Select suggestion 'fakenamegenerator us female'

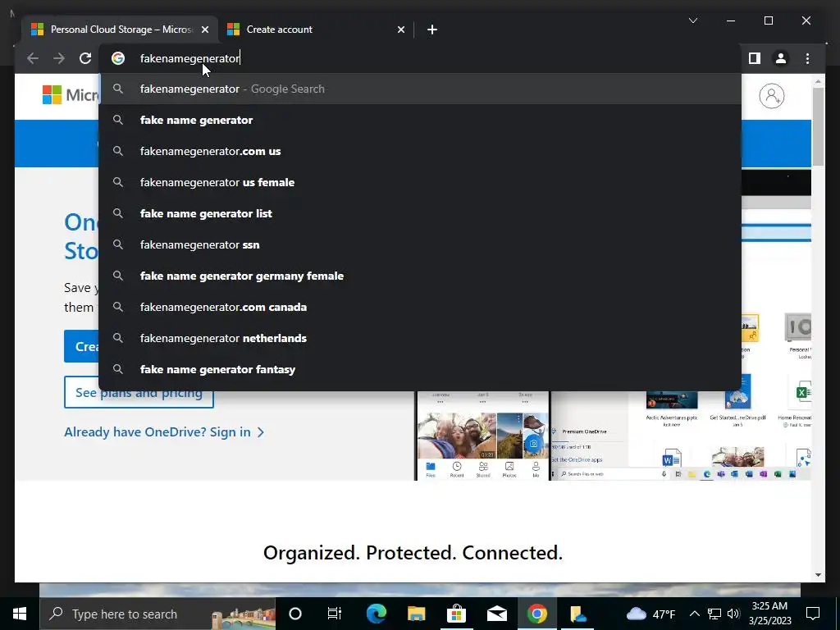[x=420, y=182]
